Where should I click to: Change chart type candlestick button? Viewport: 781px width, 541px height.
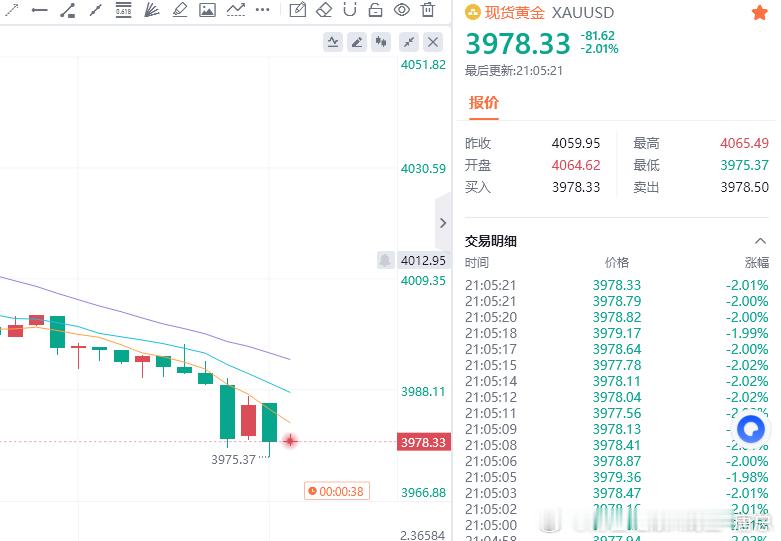(381, 42)
